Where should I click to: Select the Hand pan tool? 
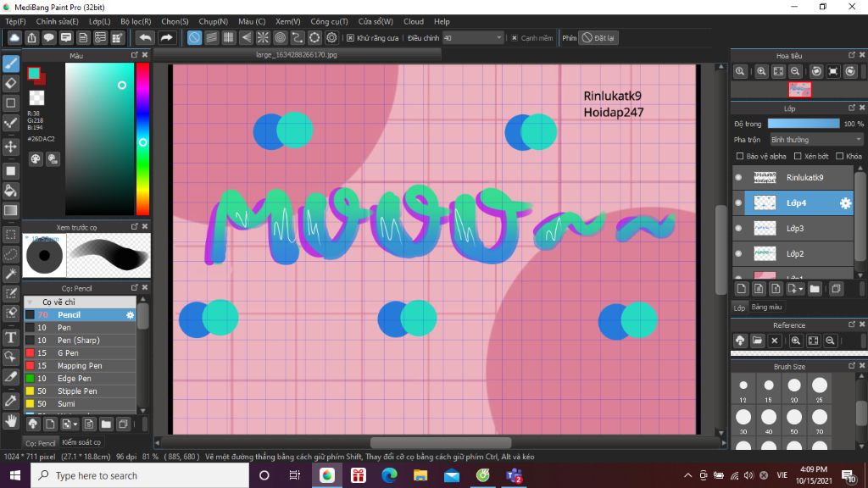coord(10,422)
